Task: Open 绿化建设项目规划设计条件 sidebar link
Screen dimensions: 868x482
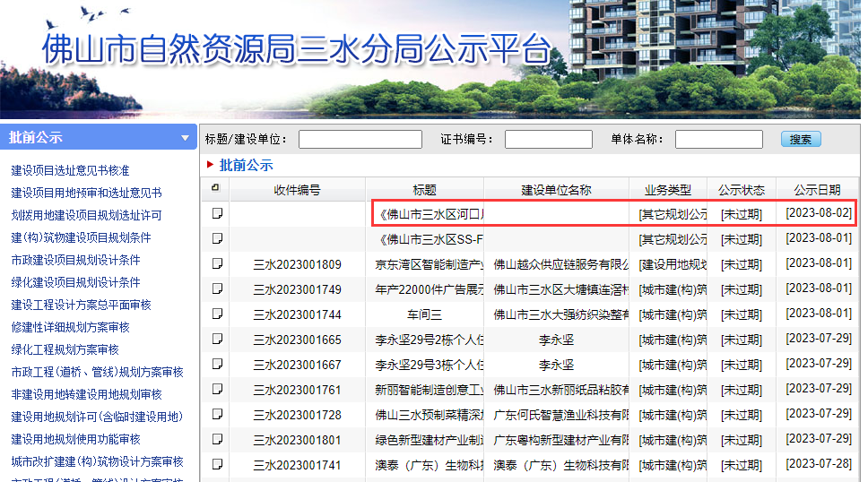Action: (76, 283)
